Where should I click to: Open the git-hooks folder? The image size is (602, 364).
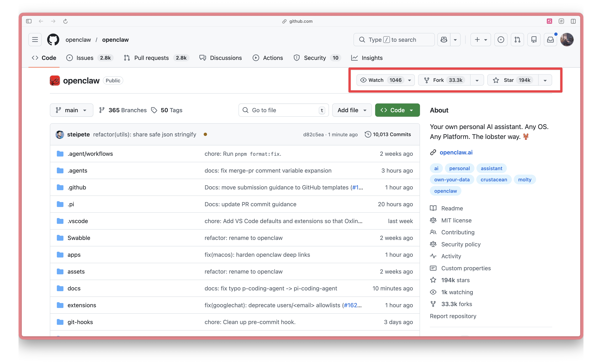click(x=80, y=322)
